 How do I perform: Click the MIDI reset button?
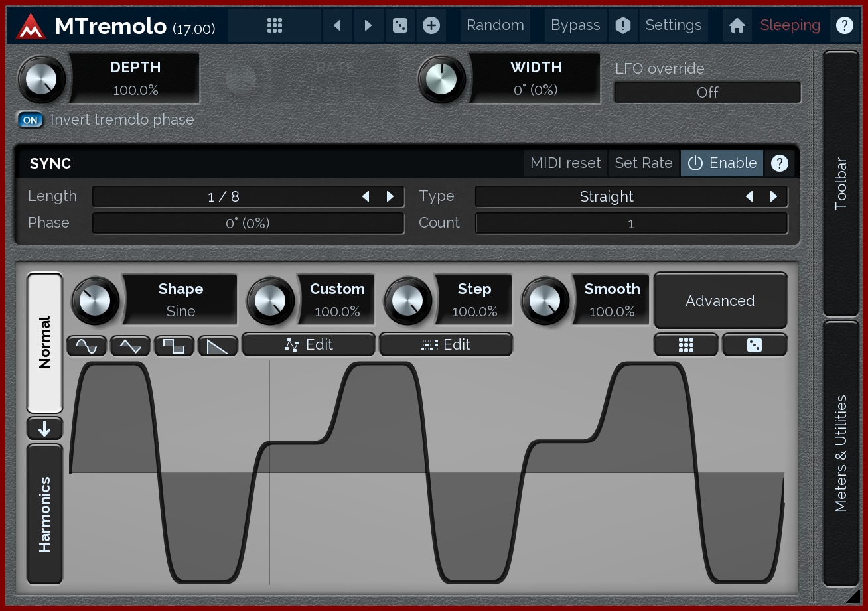(x=565, y=163)
